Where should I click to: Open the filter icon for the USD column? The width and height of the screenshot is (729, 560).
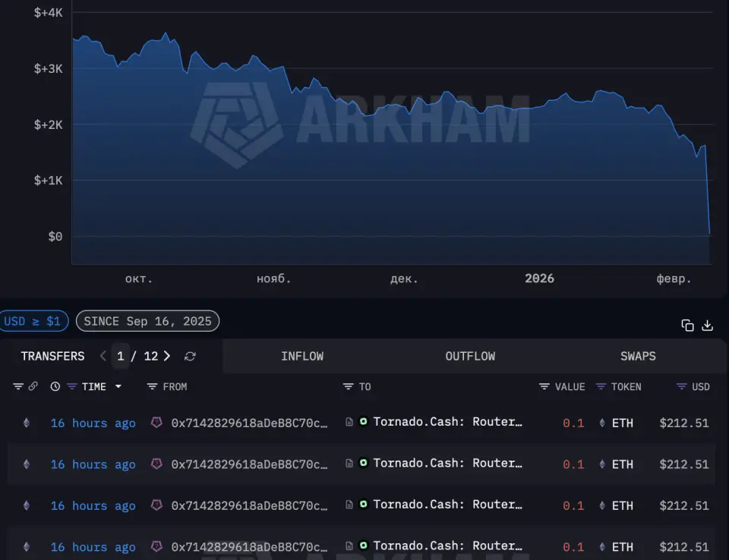click(x=681, y=386)
